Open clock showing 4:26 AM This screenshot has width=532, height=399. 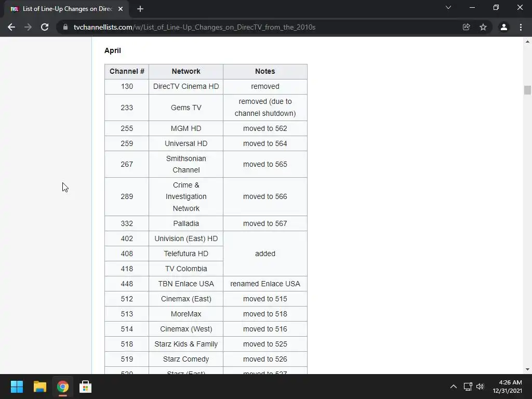click(507, 387)
